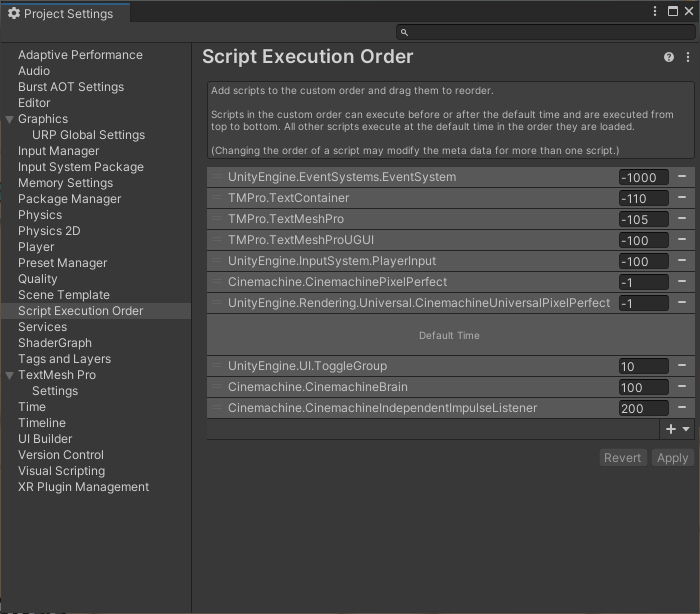Image resolution: width=700 pixels, height=614 pixels.
Task: Remove PlayerInput script using its minus button
Action: click(682, 260)
